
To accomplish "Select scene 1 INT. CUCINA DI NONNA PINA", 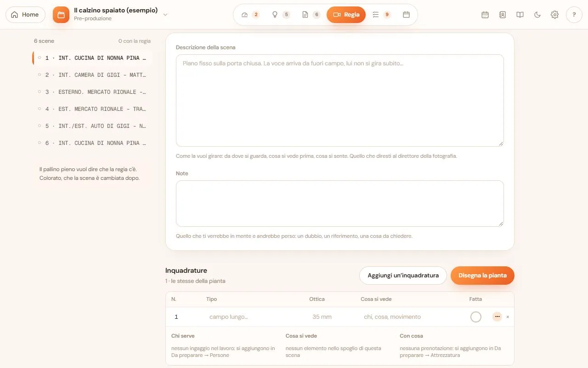I will pos(92,58).
